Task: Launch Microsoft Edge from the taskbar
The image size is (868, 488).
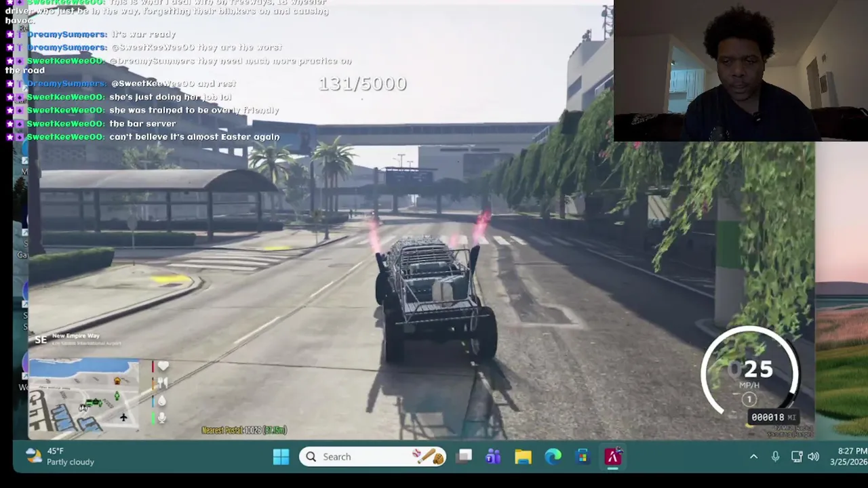Action: point(553,457)
